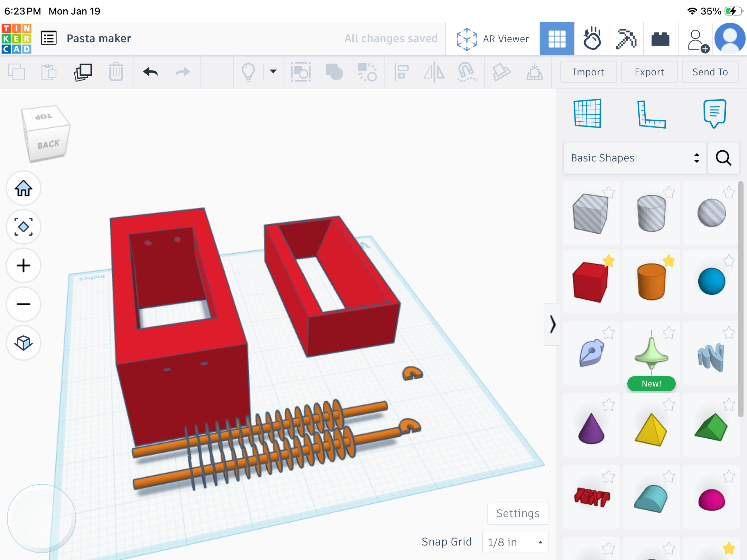
Task: Toggle favorite star on blue Sphere shape
Action: pyautogui.click(x=729, y=261)
